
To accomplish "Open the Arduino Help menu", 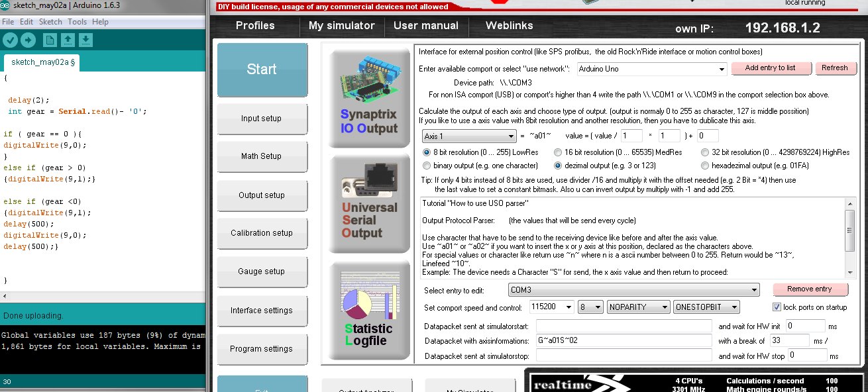I will pyautogui.click(x=101, y=22).
